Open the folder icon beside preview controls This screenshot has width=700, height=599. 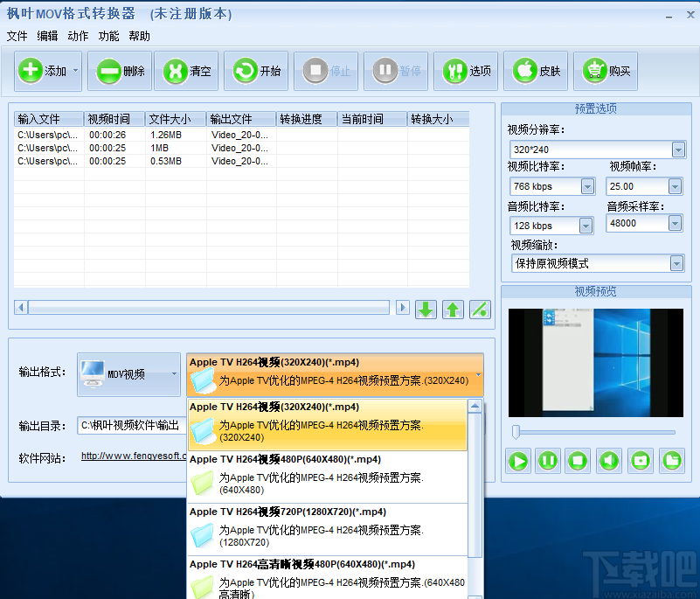[672, 461]
